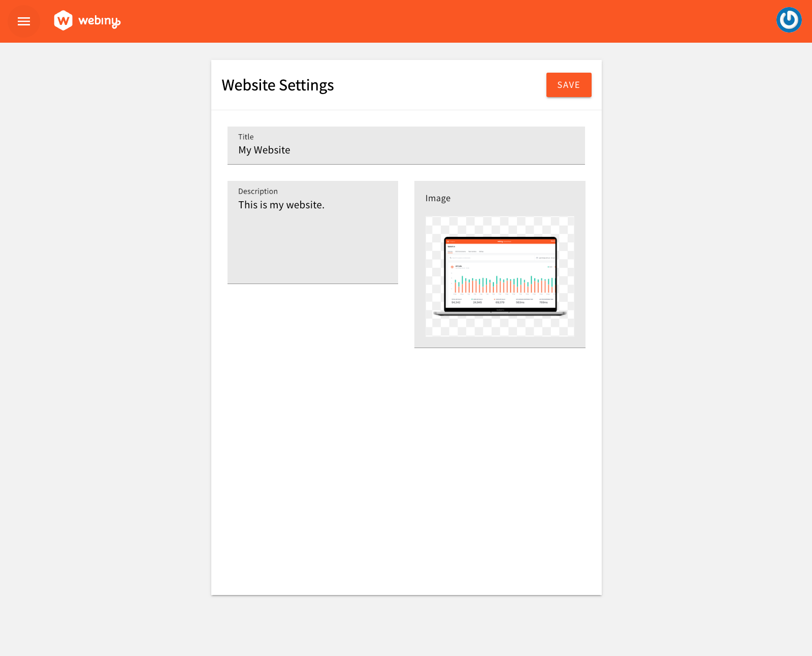Click empty white area of settings card

point(406,457)
